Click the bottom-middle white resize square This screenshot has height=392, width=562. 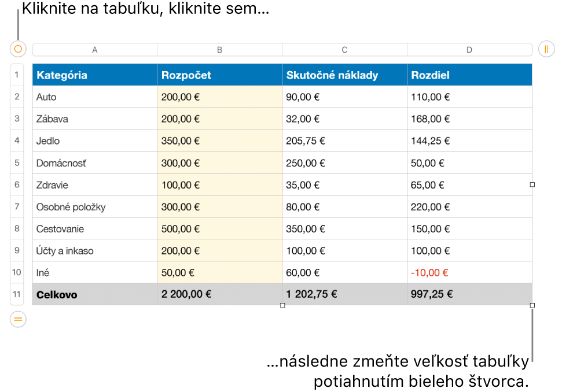(282, 305)
